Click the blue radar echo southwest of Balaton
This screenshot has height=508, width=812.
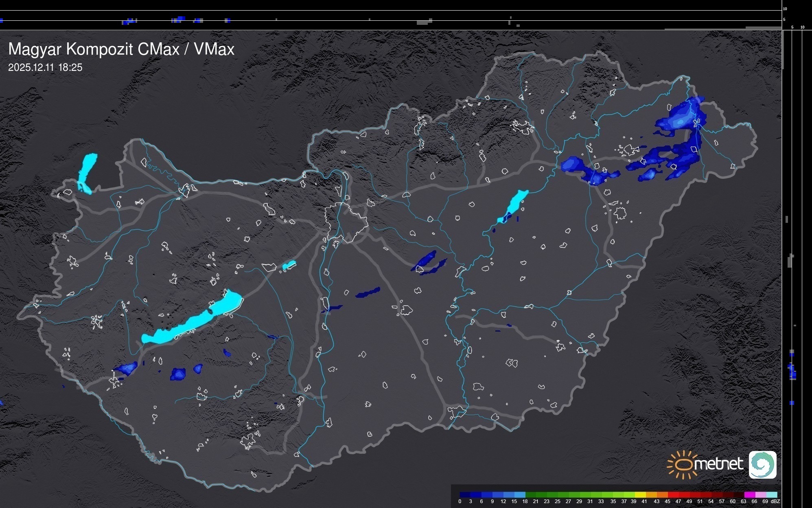[x=127, y=368]
